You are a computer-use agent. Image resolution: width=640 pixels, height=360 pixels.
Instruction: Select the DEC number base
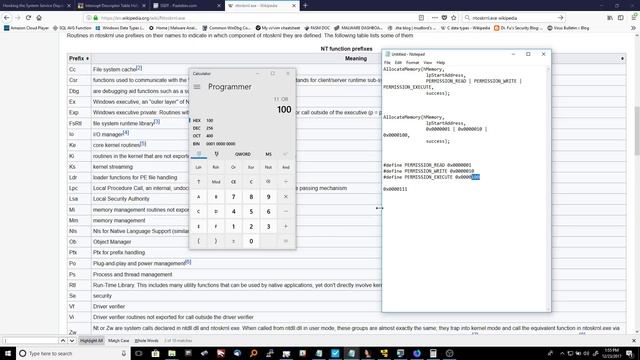click(242, 128)
